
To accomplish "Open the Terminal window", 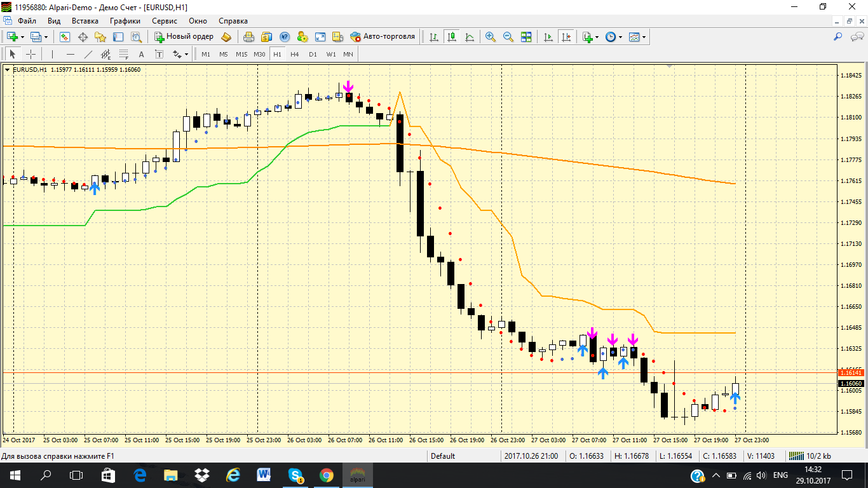I will tap(118, 37).
